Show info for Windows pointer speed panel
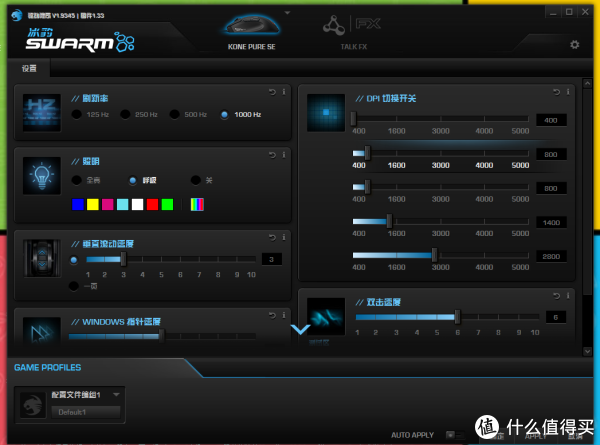The image size is (600, 445). [x=284, y=315]
